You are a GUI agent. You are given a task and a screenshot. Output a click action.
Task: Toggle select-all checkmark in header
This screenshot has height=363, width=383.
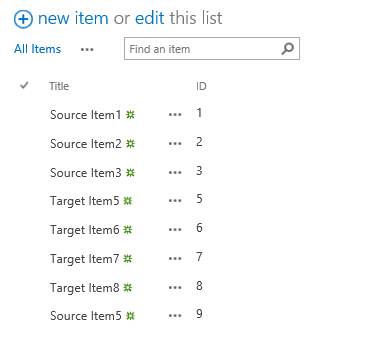tap(24, 85)
